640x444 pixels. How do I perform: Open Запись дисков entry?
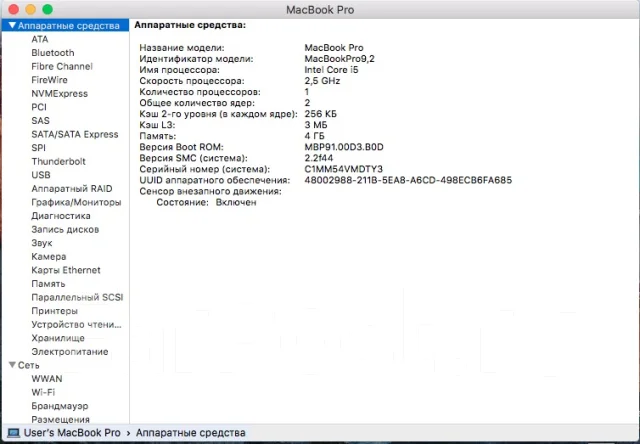(x=65, y=229)
